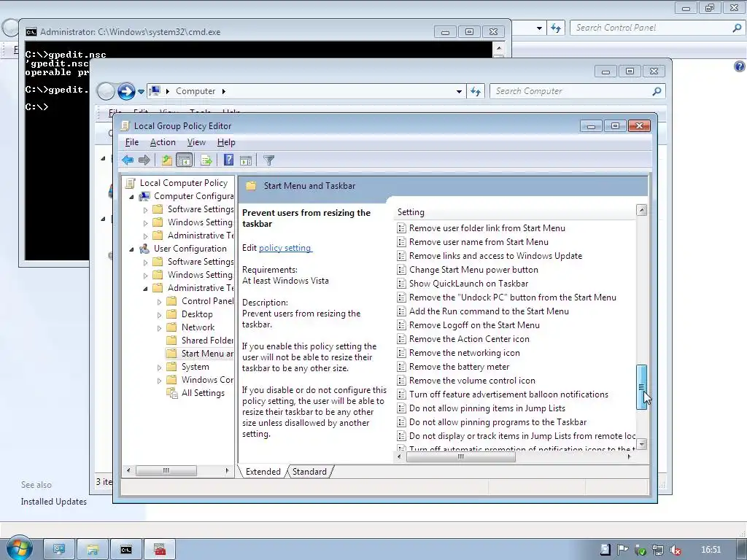
Task: Click the settings list vertical scrollbar thumb
Action: 641,386
